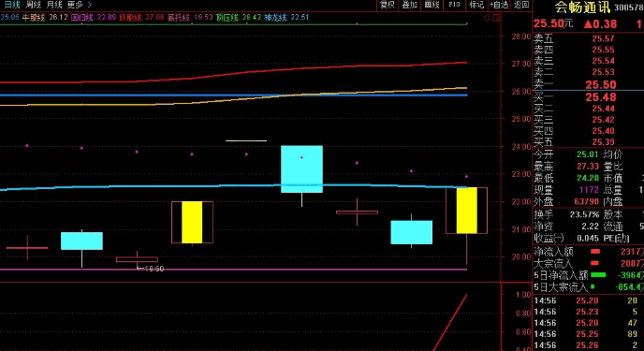The width and height of the screenshot is (644, 351).
Task: Click the 标记 mark button
Action: tap(476, 5)
